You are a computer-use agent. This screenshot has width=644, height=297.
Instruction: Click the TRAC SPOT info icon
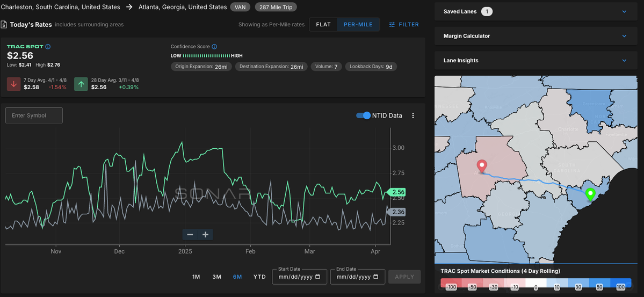[48, 47]
